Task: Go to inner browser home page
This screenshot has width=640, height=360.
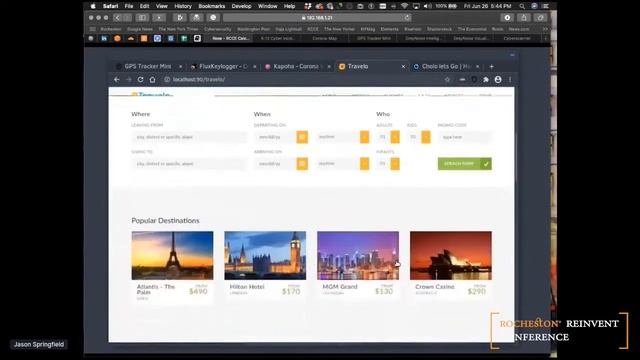Action: (x=152, y=80)
